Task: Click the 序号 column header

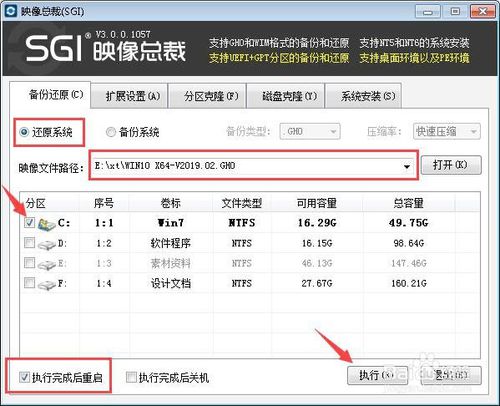Action: [104, 203]
